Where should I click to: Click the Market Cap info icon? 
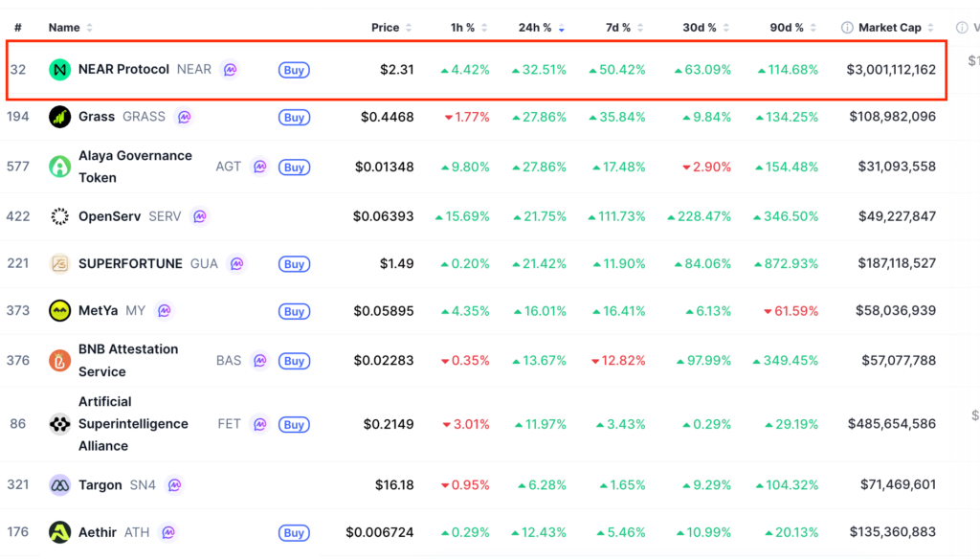(x=847, y=28)
